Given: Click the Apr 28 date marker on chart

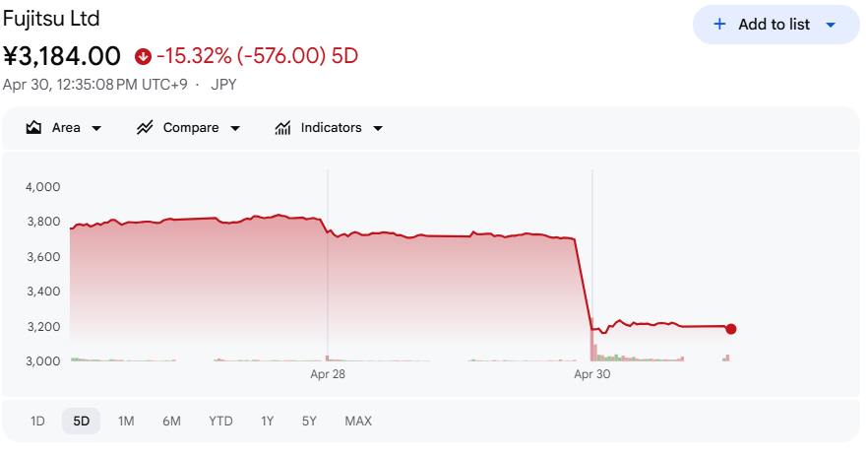Looking at the screenshot, I should click(328, 374).
